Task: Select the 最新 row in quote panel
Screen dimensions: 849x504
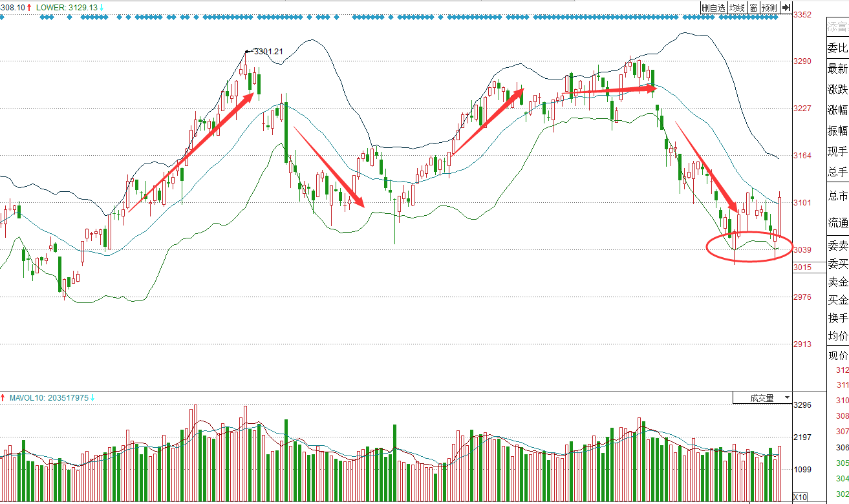Action: [837, 68]
